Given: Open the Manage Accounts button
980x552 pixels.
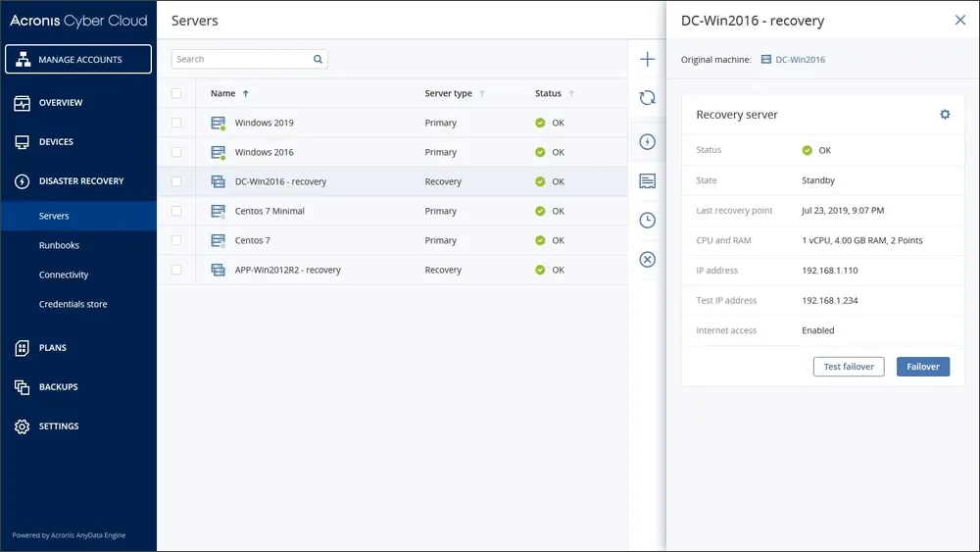Looking at the screenshot, I should tap(78, 60).
